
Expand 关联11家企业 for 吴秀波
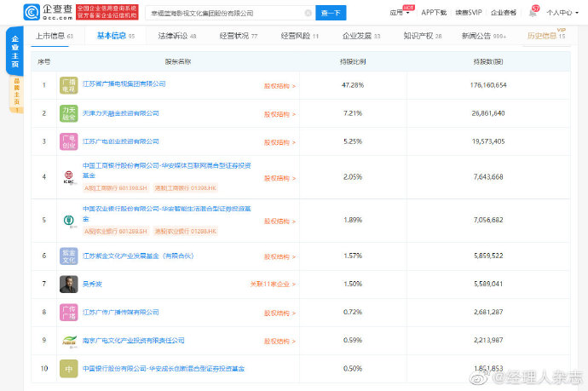tap(272, 285)
